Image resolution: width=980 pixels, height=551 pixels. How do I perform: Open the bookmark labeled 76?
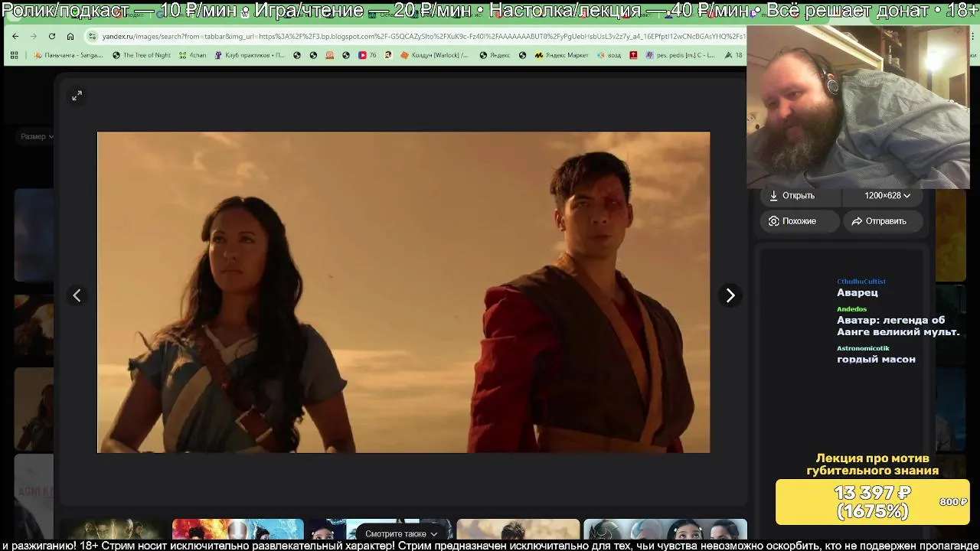[x=367, y=55]
